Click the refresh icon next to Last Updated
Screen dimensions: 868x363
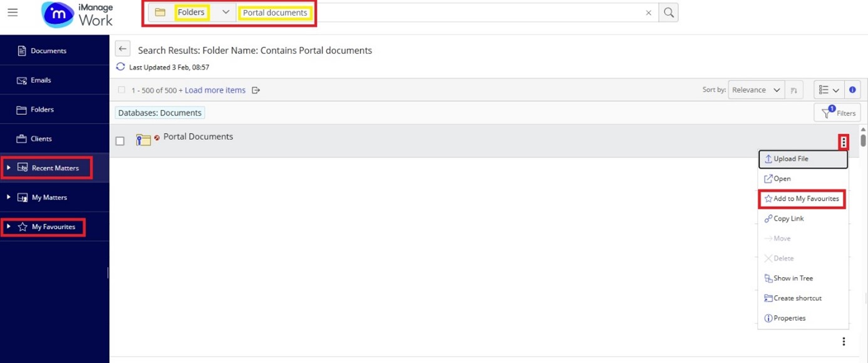(120, 67)
